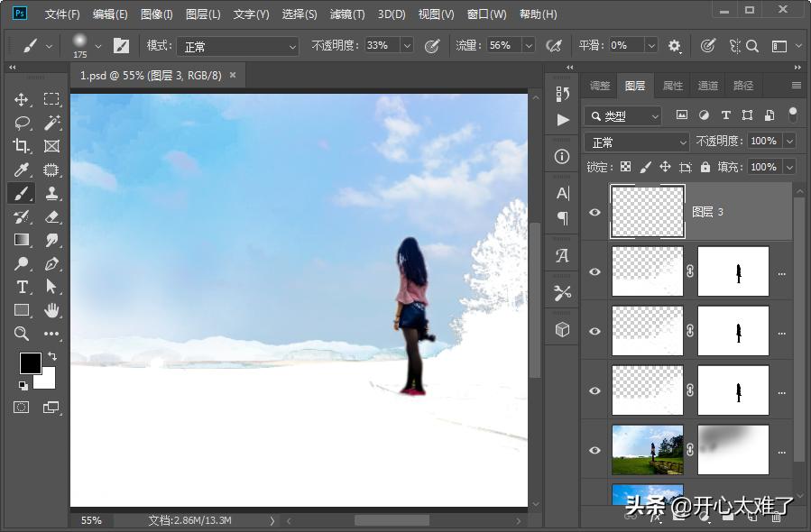Open the Actions panel play icon

[x=562, y=119]
